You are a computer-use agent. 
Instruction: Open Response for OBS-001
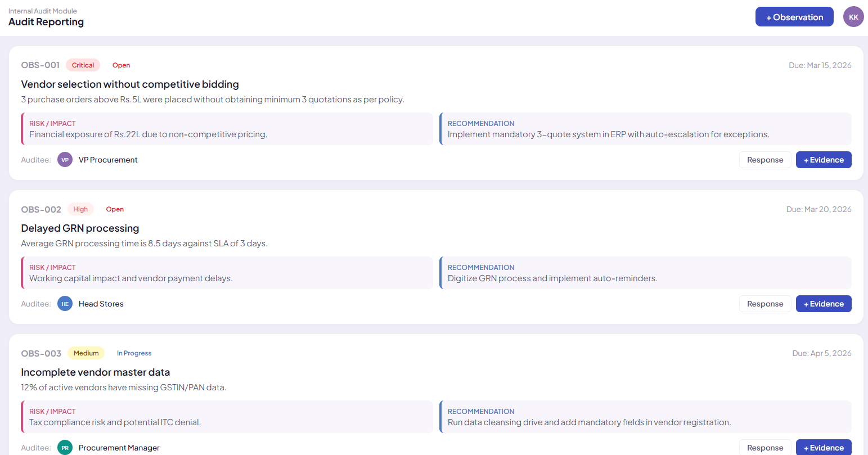point(765,160)
